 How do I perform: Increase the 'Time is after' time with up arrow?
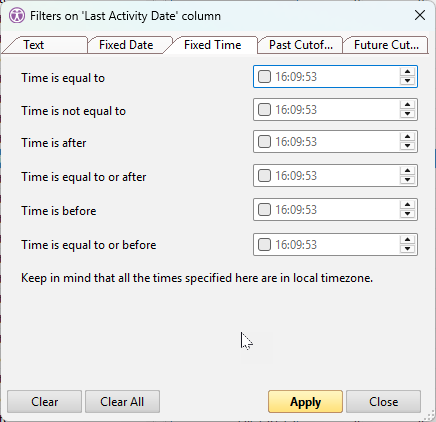click(407, 137)
